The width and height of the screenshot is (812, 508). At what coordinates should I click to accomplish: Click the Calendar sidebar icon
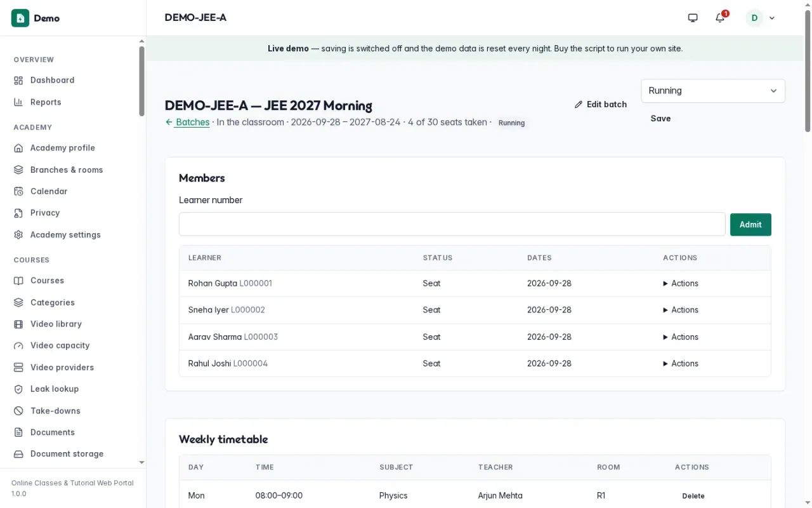click(x=18, y=191)
